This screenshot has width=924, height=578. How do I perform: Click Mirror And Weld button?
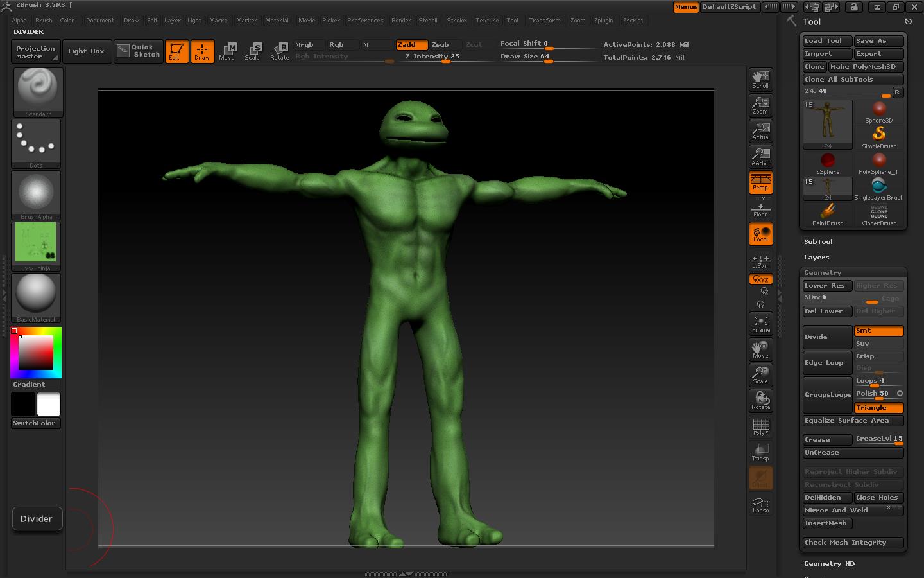853,511
